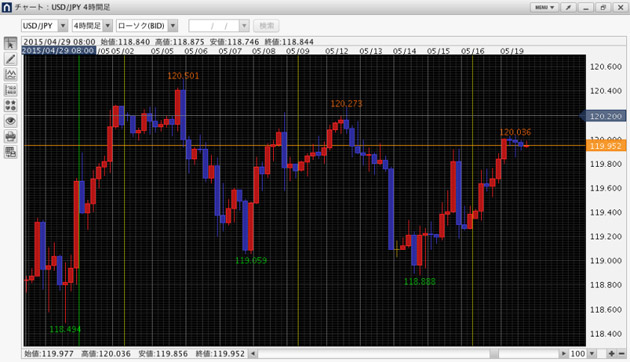Open the four-shapes object tool icon

pyautogui.click(x=10, y=105)
